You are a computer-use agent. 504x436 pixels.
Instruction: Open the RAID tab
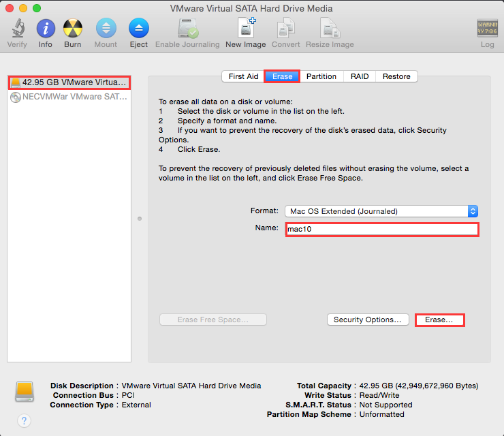(x=360, y=76)
